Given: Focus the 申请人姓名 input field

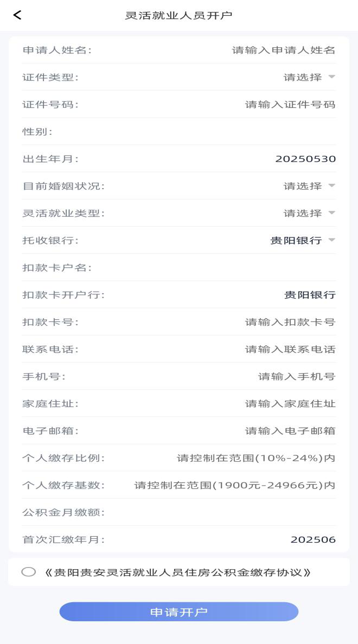Looking at the screenshot, I should click(283, 50).
